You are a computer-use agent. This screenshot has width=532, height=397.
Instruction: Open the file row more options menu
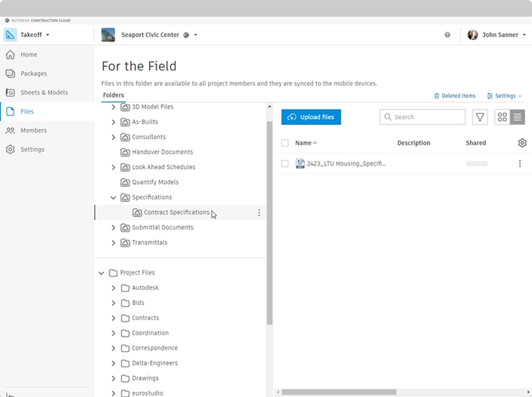pyautogui.click(x=520, y=163)
